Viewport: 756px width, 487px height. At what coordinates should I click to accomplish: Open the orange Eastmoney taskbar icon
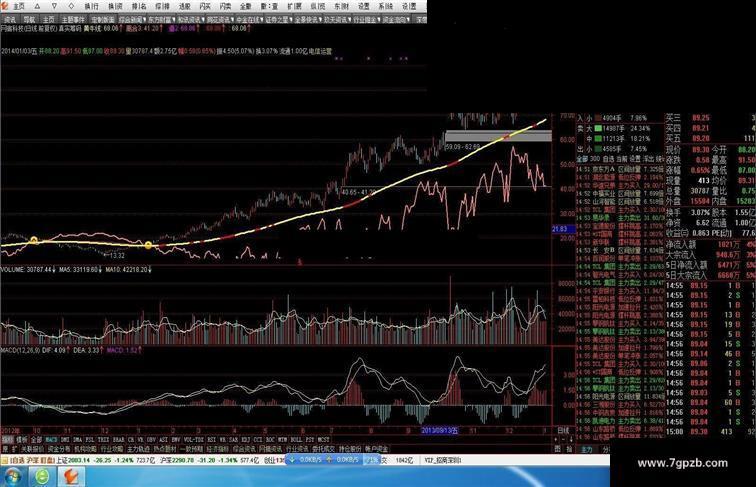point(71,476)
